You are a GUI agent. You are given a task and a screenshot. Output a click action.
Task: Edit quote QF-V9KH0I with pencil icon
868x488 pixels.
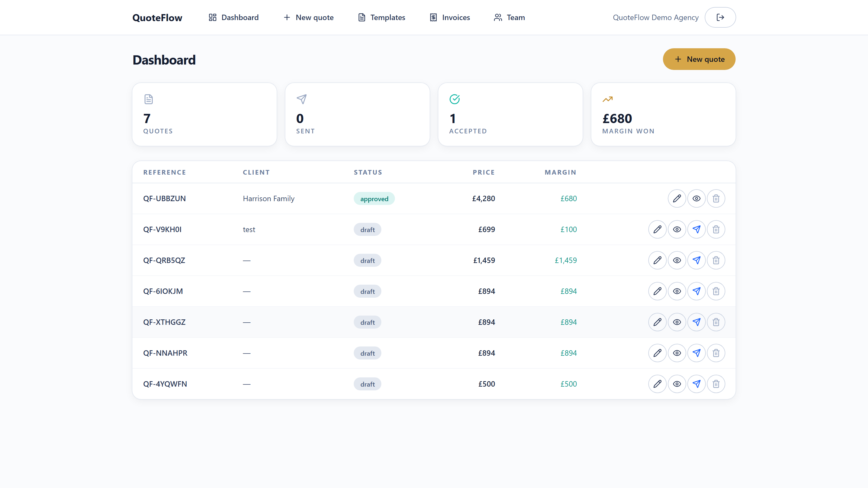657,229
